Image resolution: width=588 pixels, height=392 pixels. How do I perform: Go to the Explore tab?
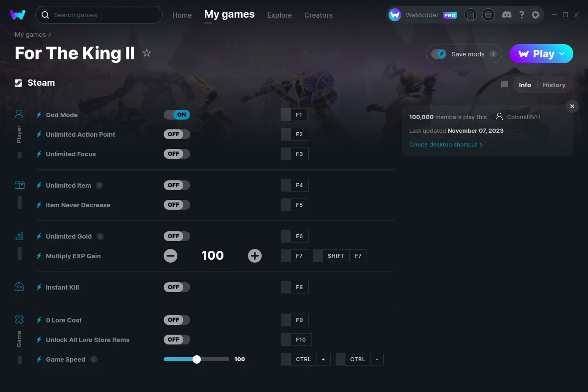click(279, 15)
